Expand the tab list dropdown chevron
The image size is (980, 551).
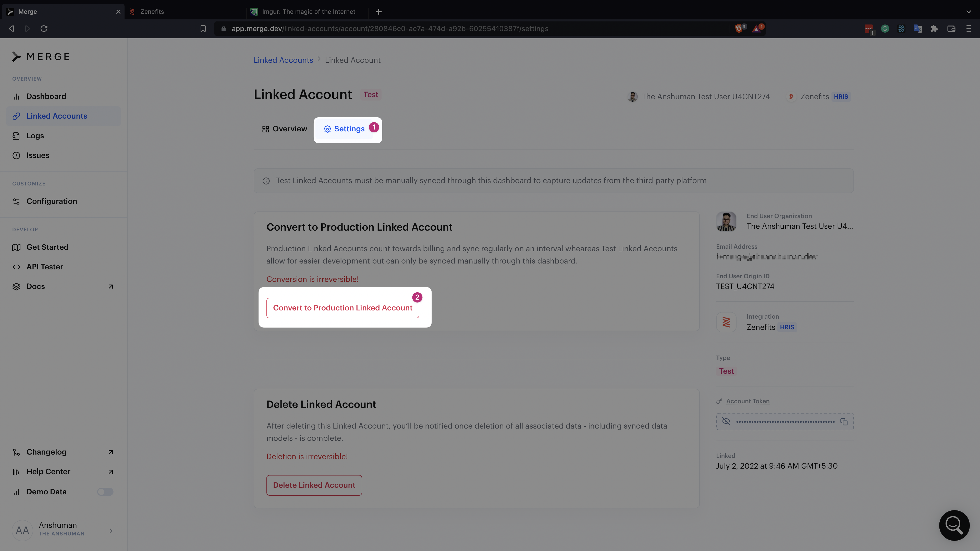969,12
